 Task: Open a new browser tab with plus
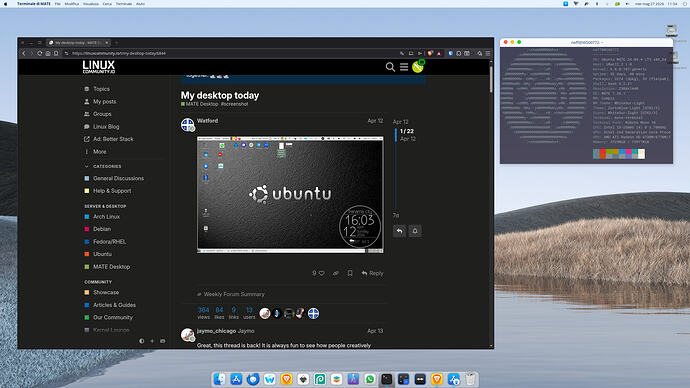point(117,43)
